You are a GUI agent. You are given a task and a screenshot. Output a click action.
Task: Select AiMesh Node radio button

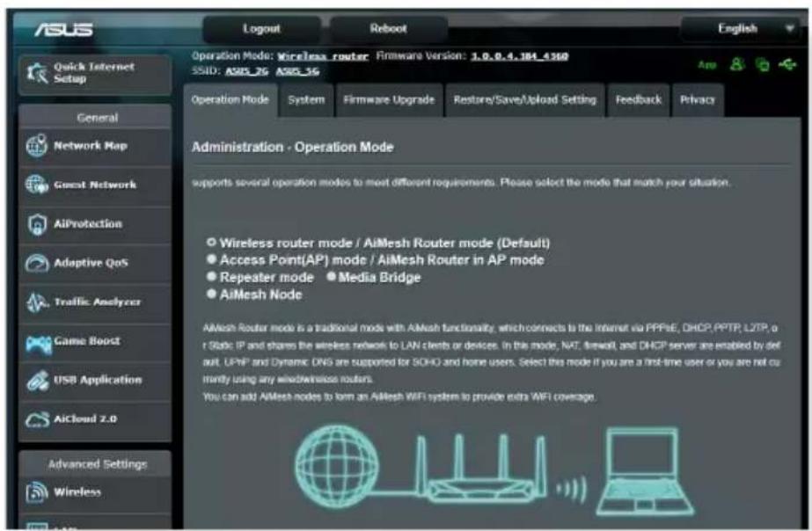(211, 294)
